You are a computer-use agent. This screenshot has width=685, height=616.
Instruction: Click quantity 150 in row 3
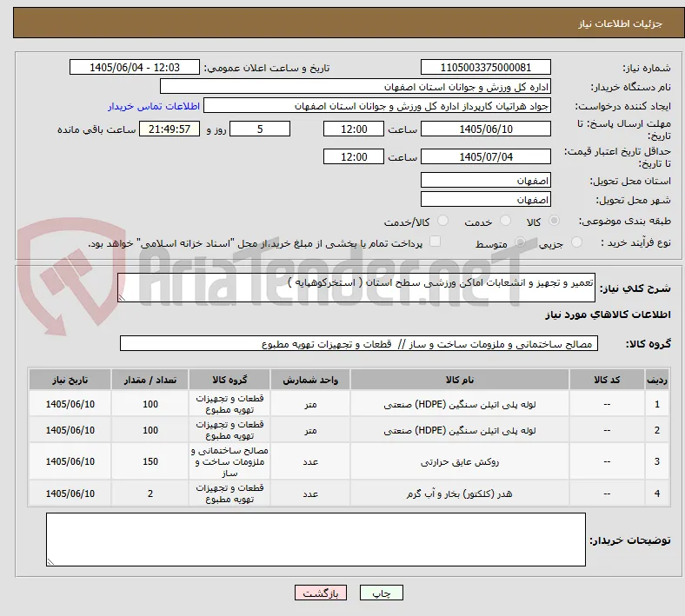[150, 461]
